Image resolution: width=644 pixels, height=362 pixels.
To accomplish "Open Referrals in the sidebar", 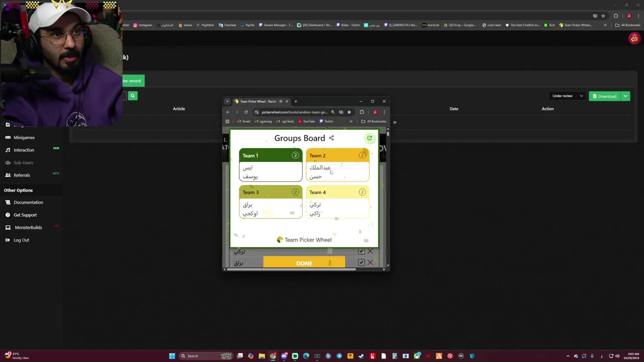I will [x=22, y=175].
